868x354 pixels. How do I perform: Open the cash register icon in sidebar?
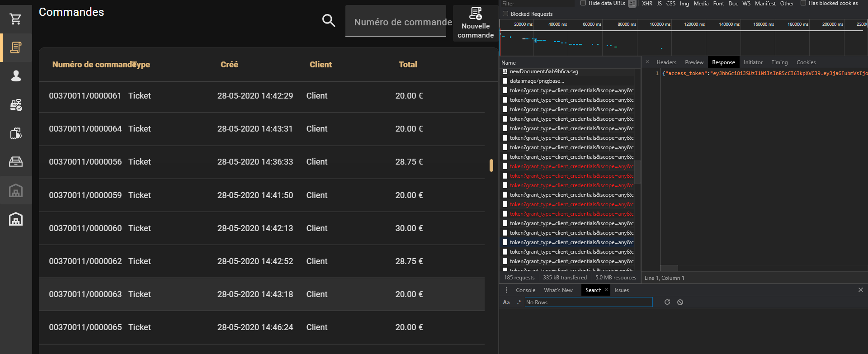(16, 105)
